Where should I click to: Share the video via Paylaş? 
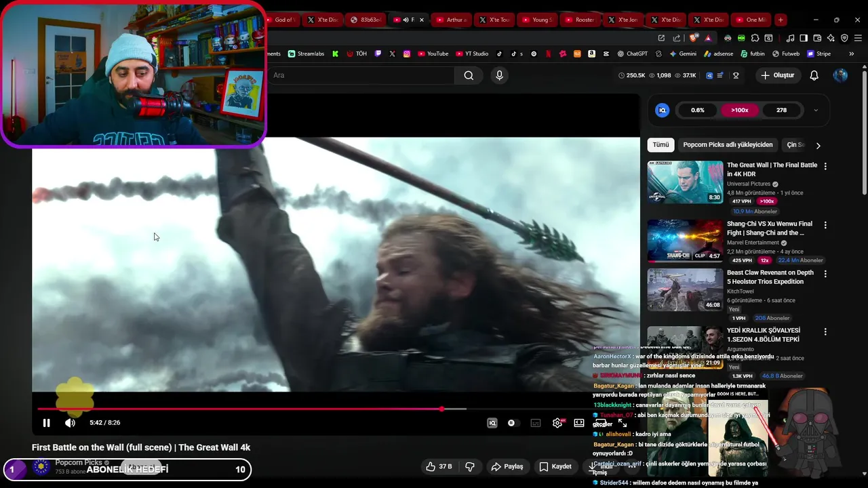point(507,467)
